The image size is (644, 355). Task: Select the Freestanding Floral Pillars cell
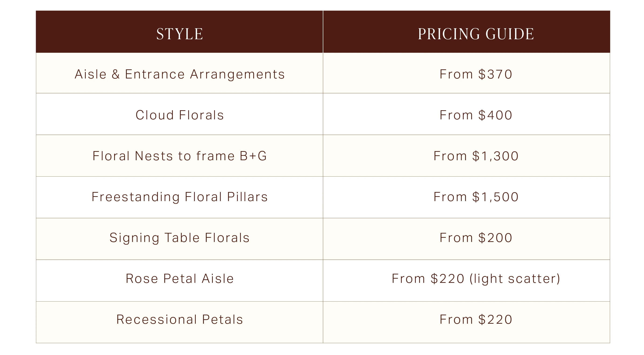pos(179,197)
